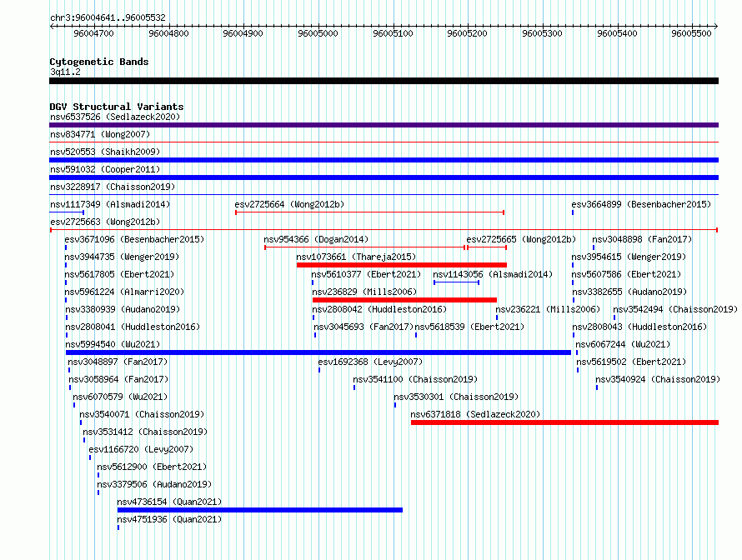Select the long blue nsv5994540 bar
This screenshot has height=560, width=742.
(318, 352)
